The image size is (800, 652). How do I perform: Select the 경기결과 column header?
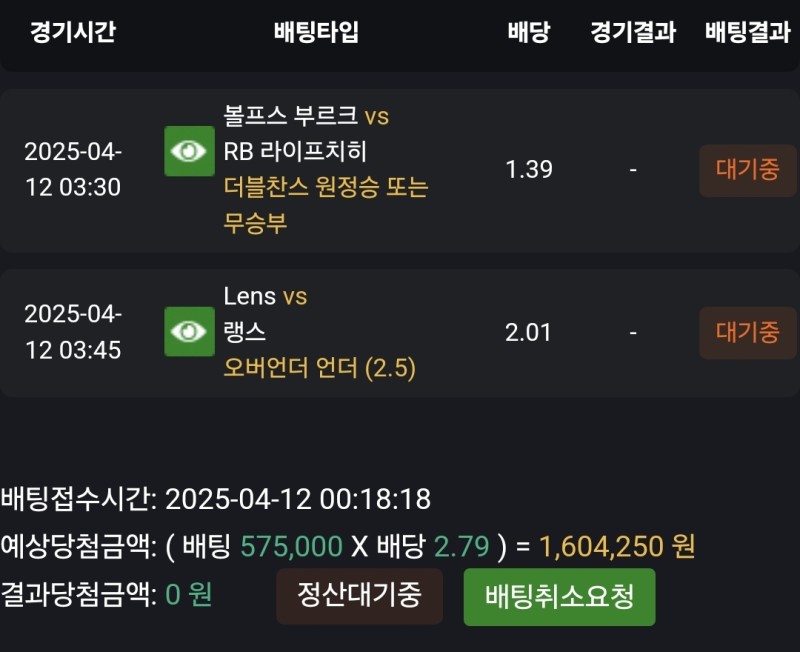point(633,32)
